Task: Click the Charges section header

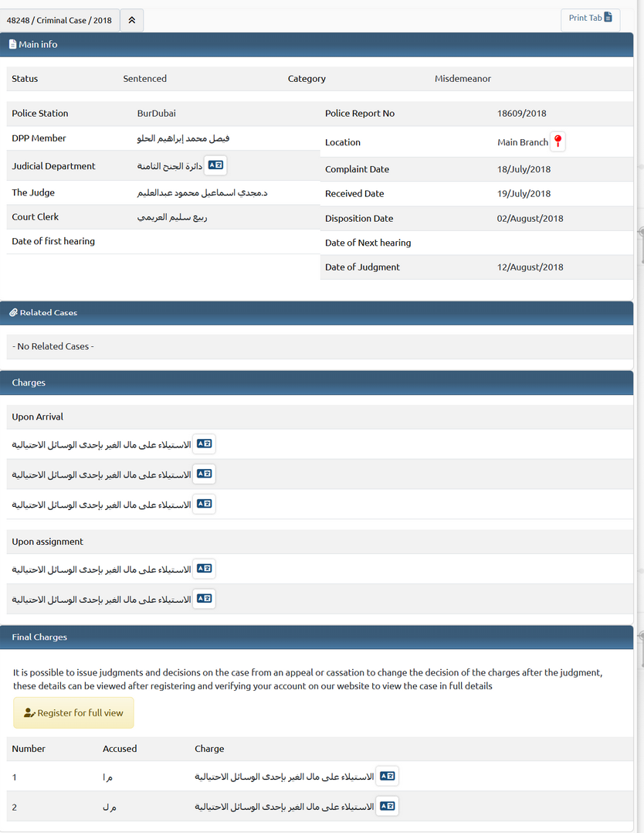Action: coord(317,382)
